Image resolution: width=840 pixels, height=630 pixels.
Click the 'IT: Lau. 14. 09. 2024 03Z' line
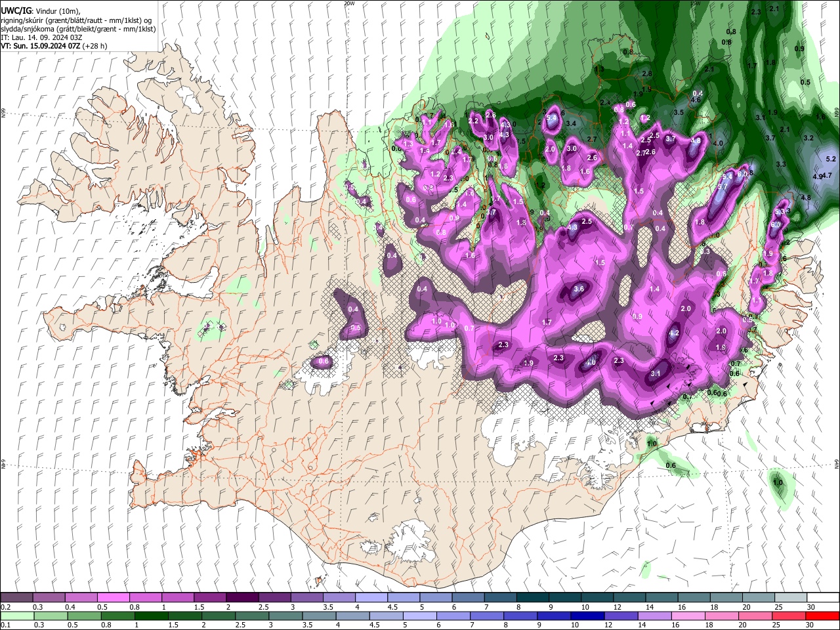(x=41, y=37)
